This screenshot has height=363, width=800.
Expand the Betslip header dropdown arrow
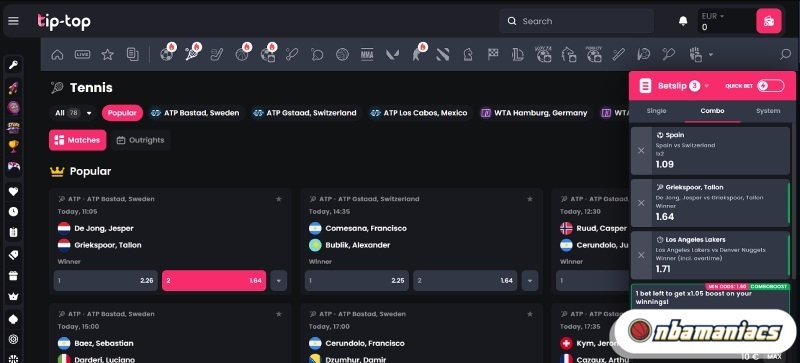point(707,86)
